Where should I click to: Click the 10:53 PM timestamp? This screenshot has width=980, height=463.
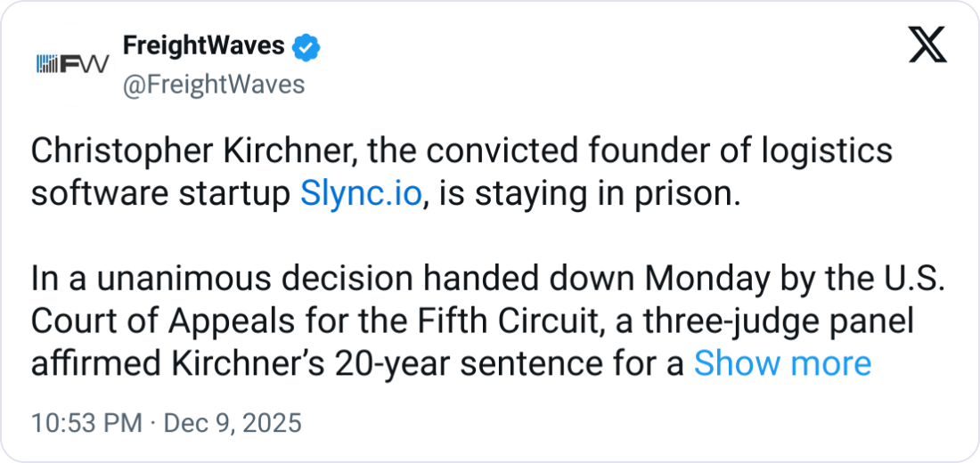pos(86,423)
